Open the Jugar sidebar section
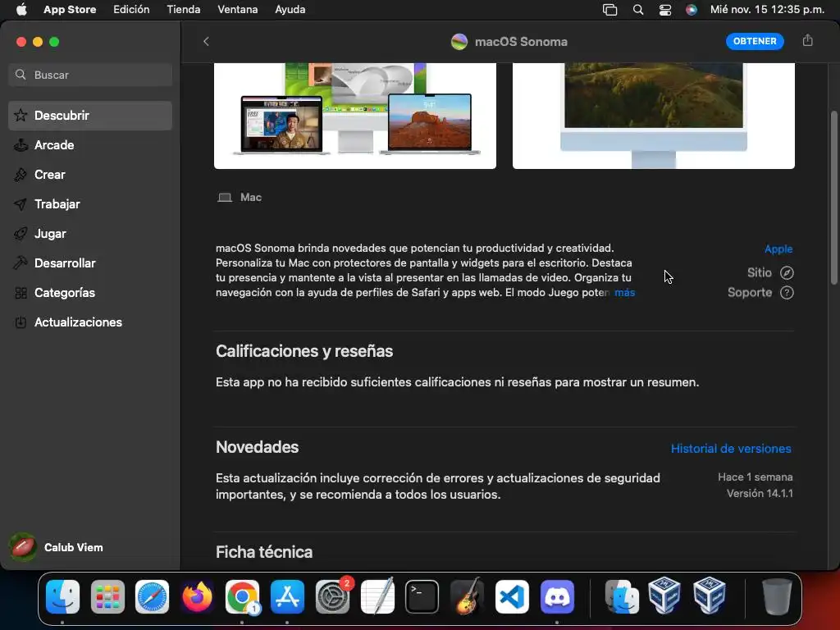The height and width of the screenshot is (630, 840). tap(90, 234)
